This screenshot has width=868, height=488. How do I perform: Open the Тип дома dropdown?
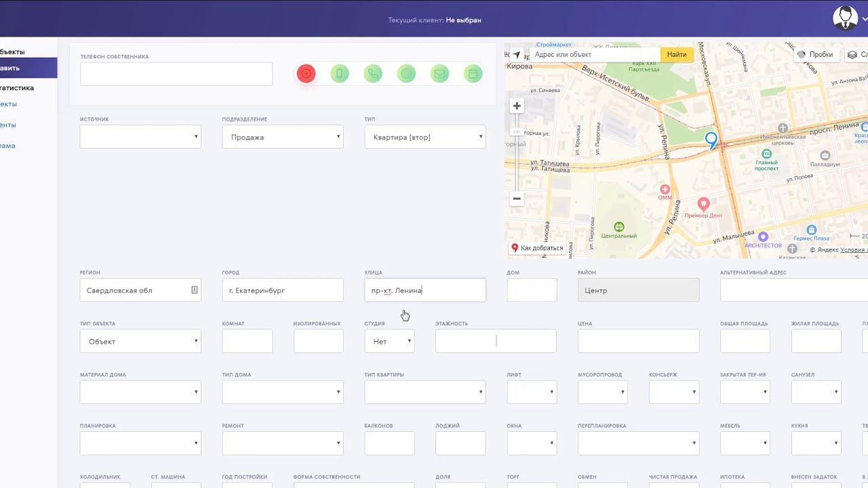pos(283,392)
